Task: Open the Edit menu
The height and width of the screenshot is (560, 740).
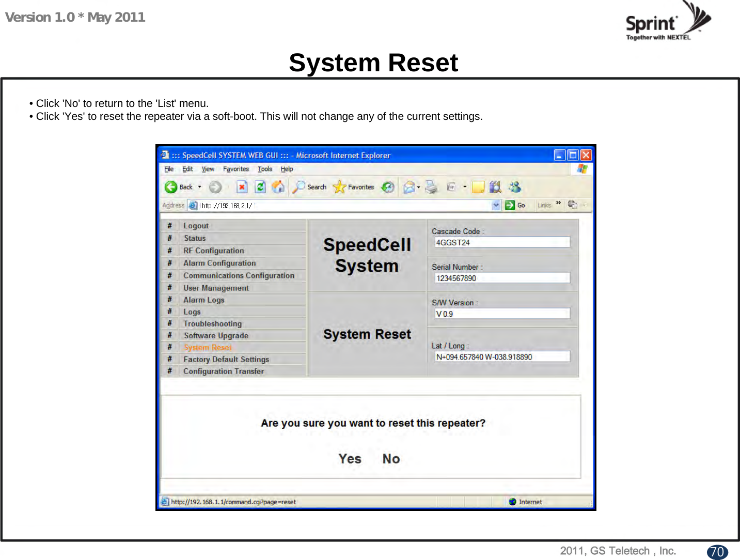Action: tap(187, 169)
